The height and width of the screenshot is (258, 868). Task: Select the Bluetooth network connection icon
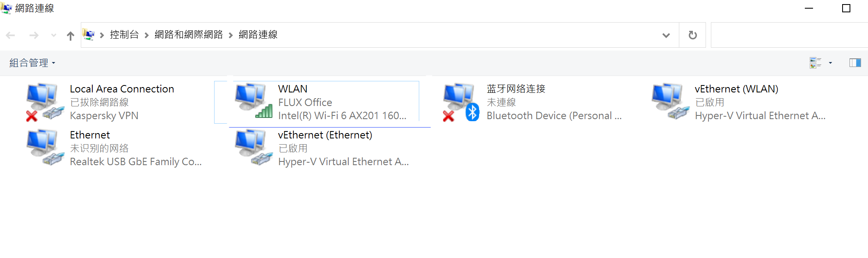pos(461,102)
